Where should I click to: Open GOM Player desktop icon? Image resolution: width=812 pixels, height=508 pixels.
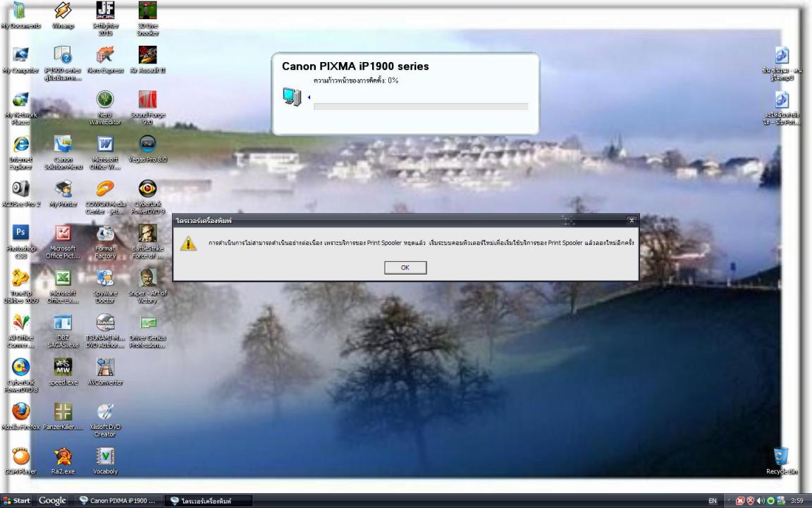tap(20, 461)
